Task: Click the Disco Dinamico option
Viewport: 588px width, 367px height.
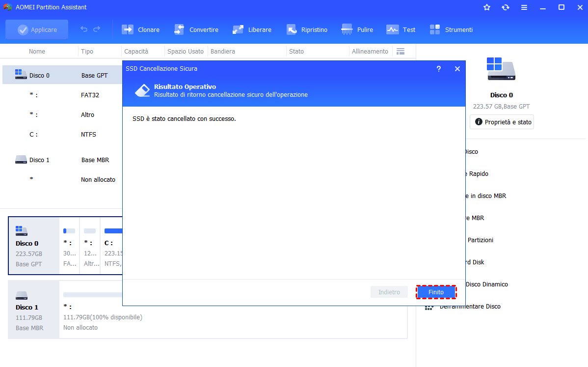Action: 487,284
